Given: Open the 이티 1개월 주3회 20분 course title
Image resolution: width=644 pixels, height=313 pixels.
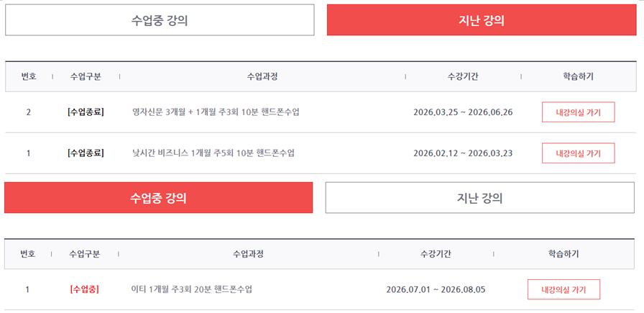Looking at the screenshot, I should (x=191, y=289).
